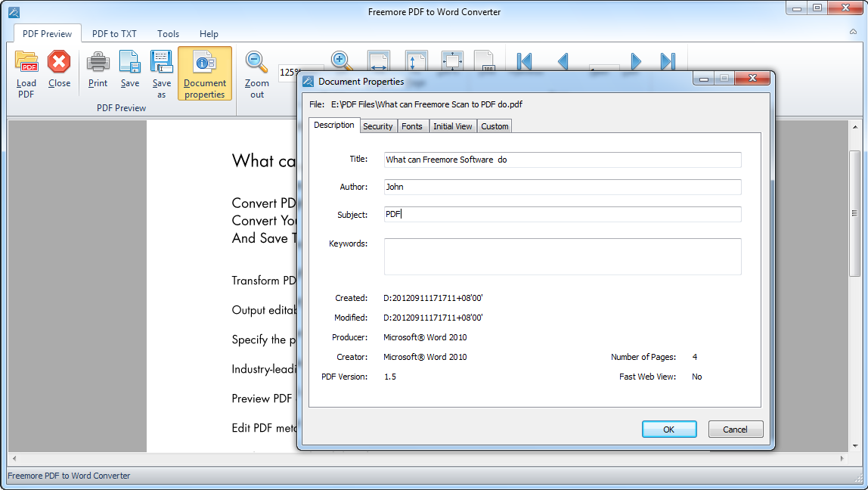Open the Tools menu
The height and width of the screenshot is (490, 868).
coord(167,33)
